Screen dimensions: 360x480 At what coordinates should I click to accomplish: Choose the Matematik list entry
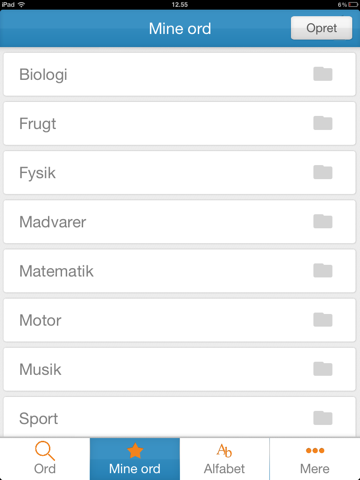[180, 271]
